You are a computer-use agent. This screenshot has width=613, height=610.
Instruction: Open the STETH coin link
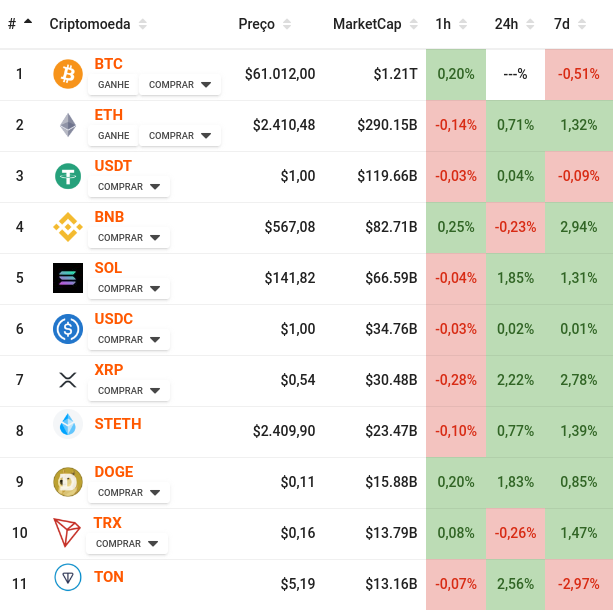118,424
